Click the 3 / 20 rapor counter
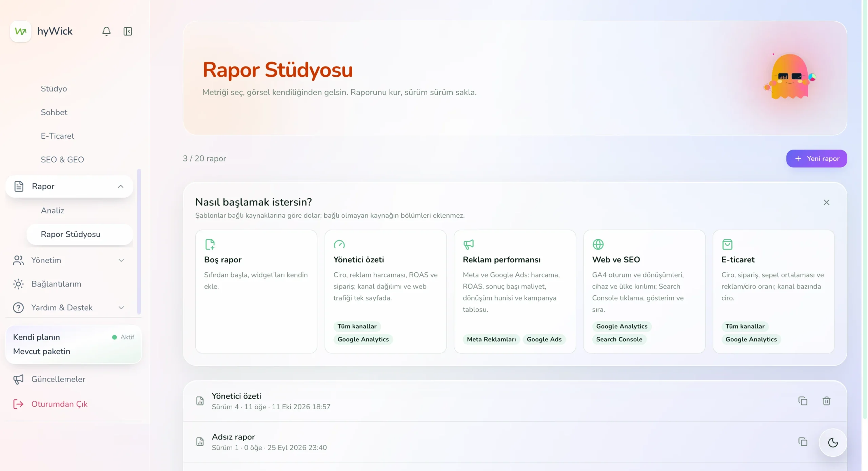This screenshot has width=868, height=471. 204,158
